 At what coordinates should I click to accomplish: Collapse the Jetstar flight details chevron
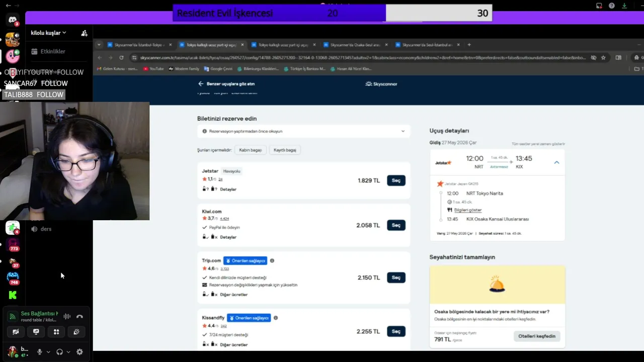(x=556, y=162)
